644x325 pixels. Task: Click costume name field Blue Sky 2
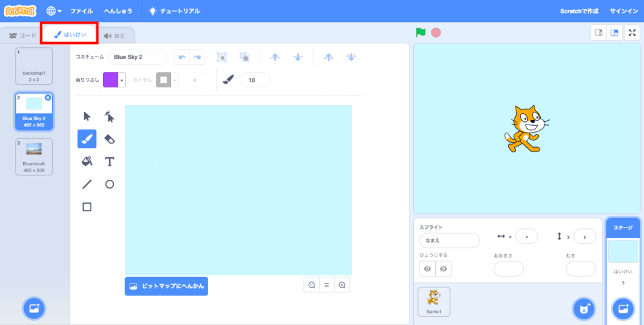pyautogui.click(x=138, y=57)
